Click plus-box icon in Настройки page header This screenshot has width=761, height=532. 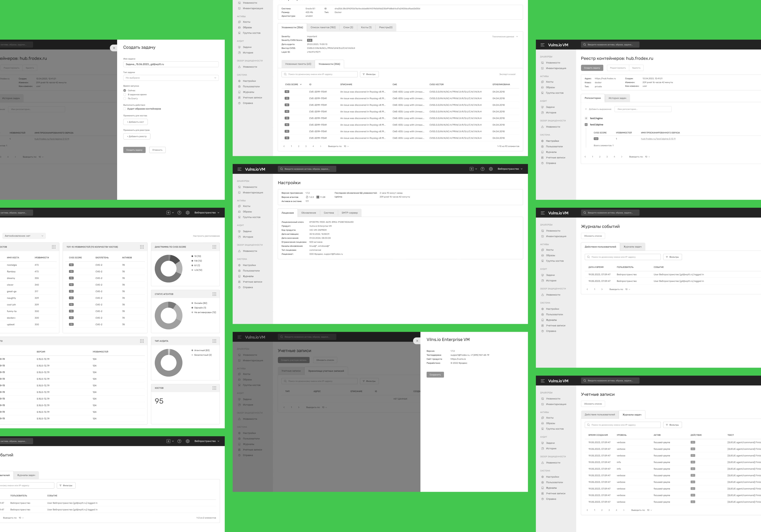(471, 169)
